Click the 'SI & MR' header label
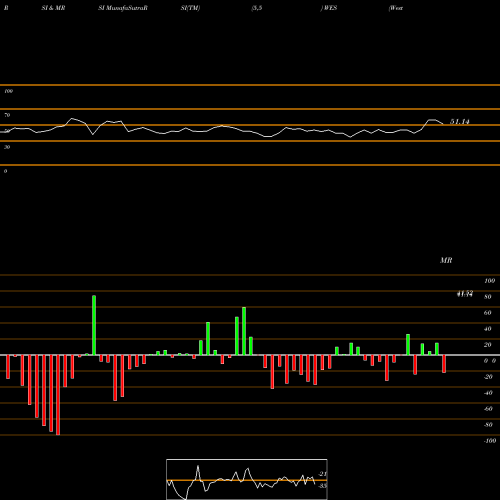500x500 pixels. tap(53, 8)
